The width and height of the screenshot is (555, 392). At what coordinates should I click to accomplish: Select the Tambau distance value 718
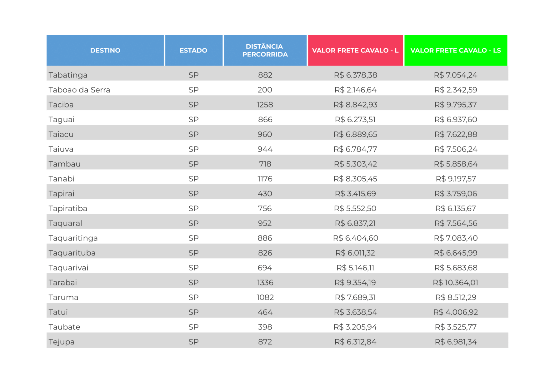click(265, 164)
